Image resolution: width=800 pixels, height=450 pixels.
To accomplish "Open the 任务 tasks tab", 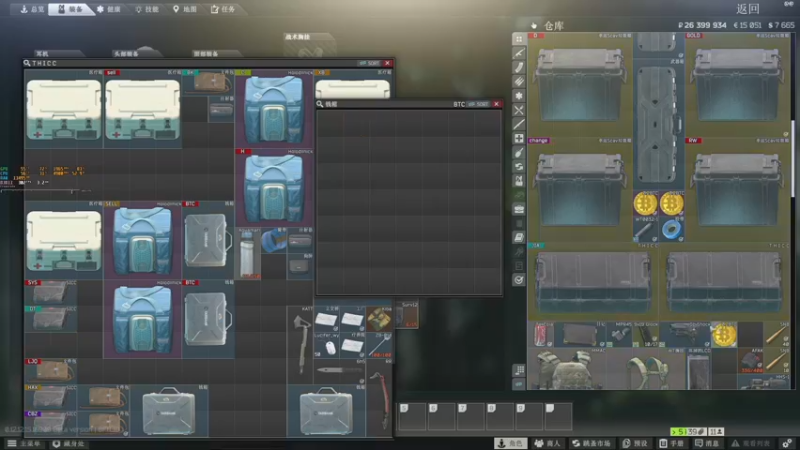I will point(223,9).
